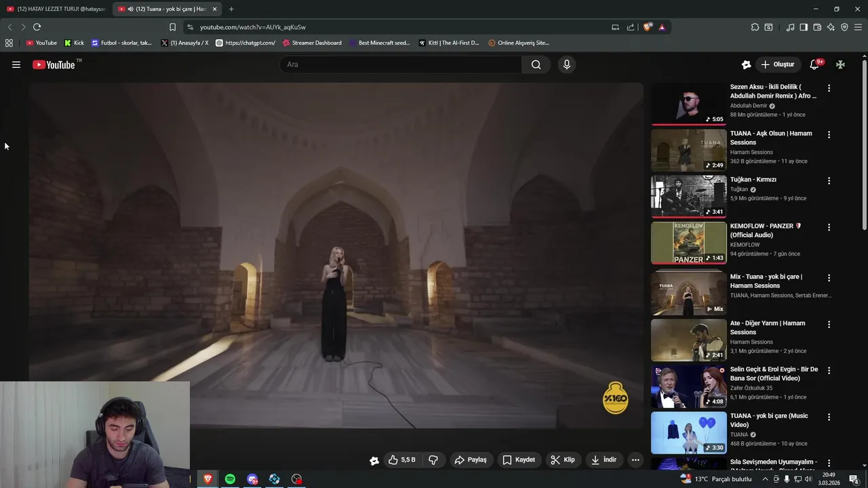This screenshot has height=488, width=868.
Task: Open the YouTube hamburger guide menu
Action: tap(16, 64)
